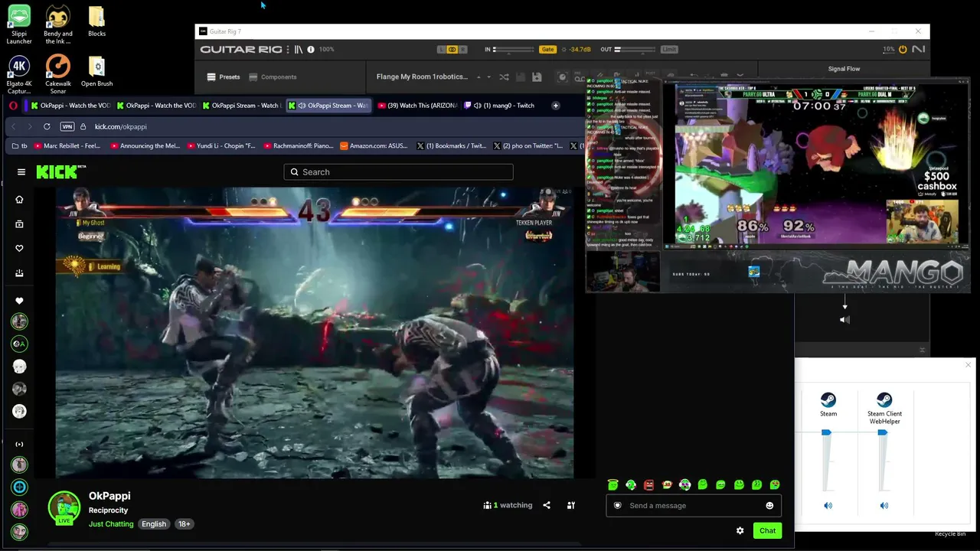Open Marc Rebillet bookmark

[67, 145]
